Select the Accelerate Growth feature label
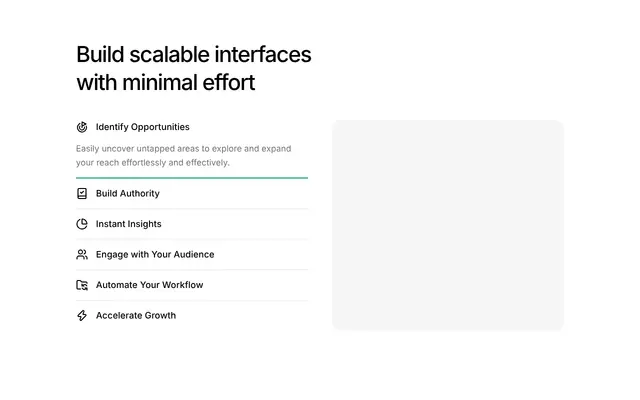640x400 pixels. tap(136, 316)
